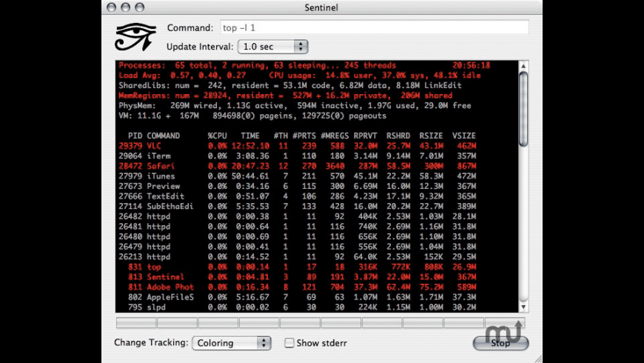Open the Update Interval dropdown
The width and height of the screenshot is (644, 363).
click(272, 47)
